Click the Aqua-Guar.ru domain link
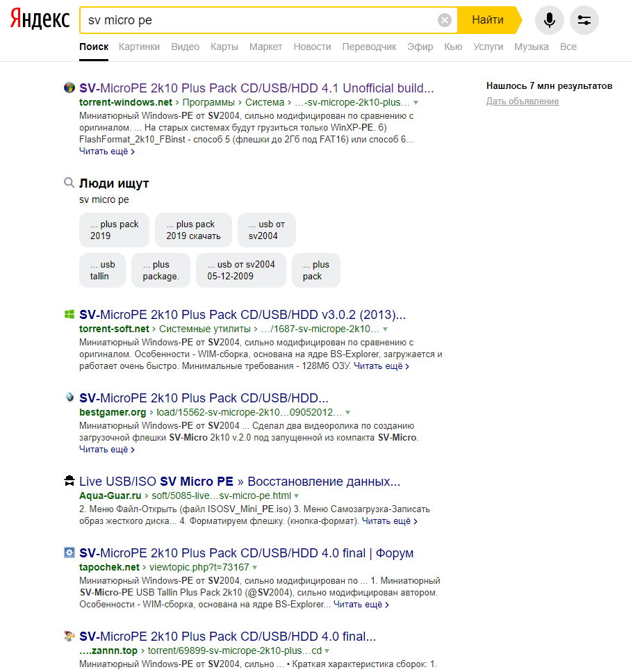Viewport: 633px width, 672px height. pos(110,496)
